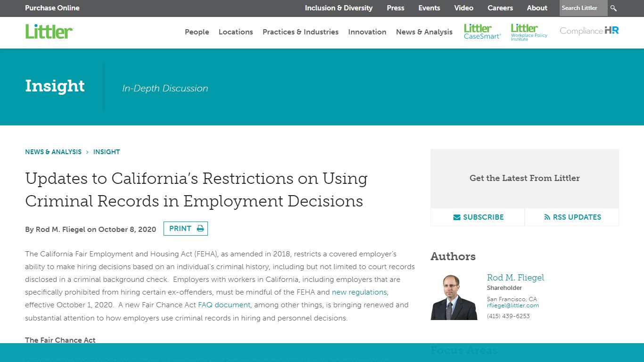Open Littler Workplace Policy Institute logo
The image size is (644, 362).
point(529,32)
